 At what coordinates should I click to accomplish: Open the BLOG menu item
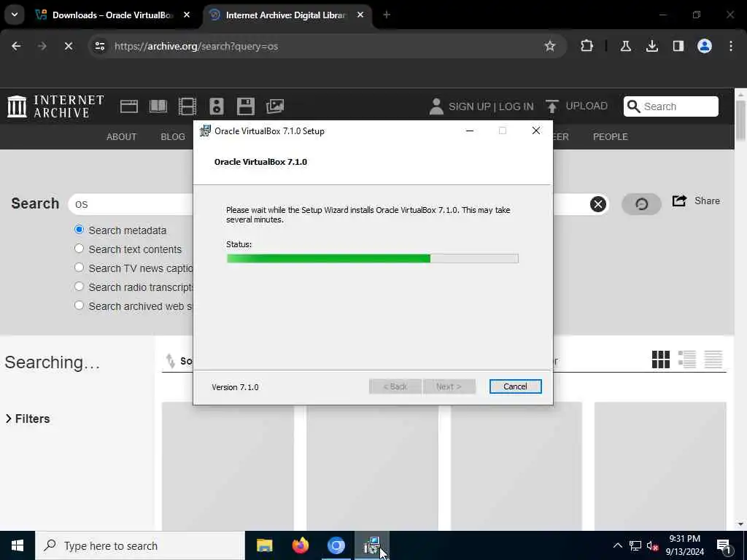tap(173, 136)
